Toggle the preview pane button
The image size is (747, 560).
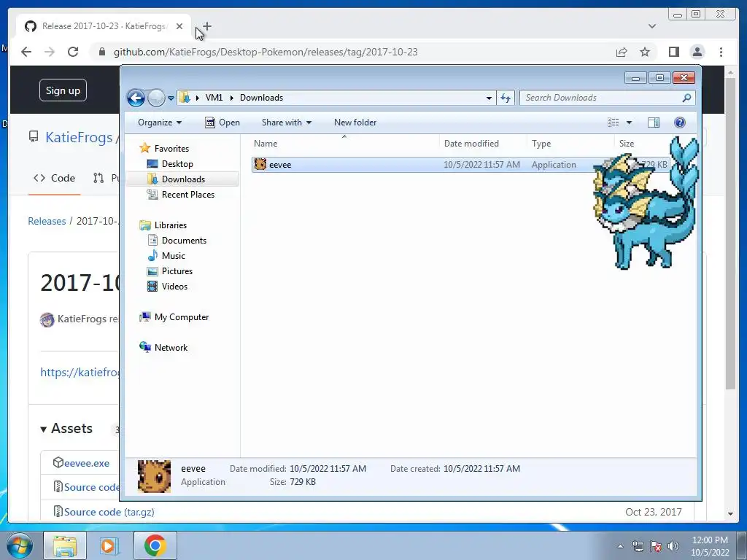(654, 122)
